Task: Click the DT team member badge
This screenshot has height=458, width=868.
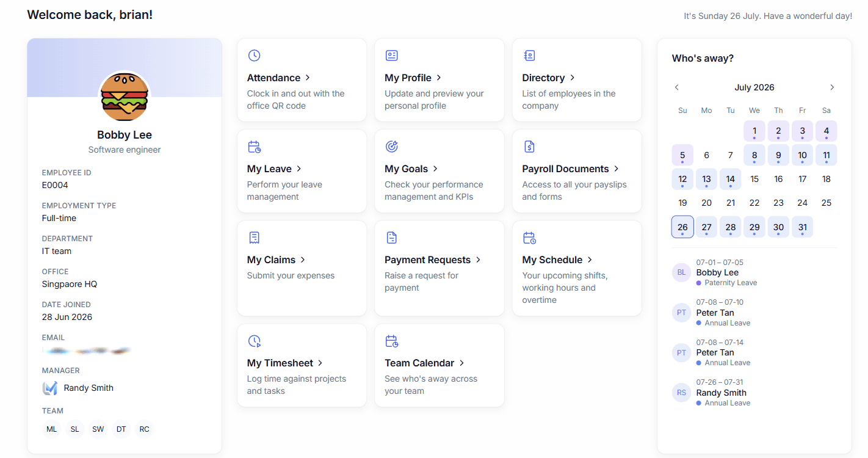Action: pos(121,429)
